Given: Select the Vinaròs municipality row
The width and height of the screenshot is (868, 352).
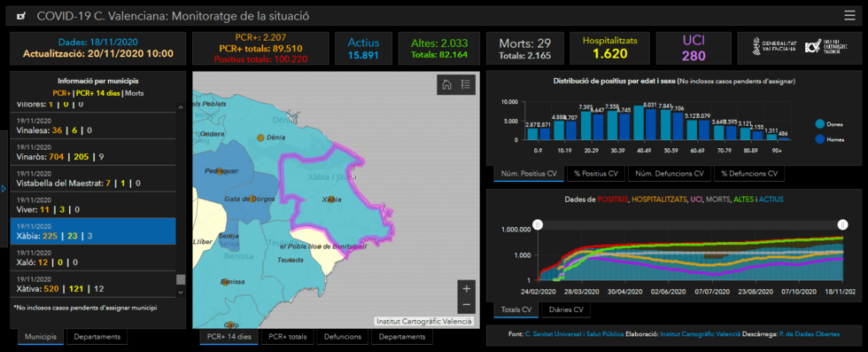Looking at the screenshot, I should tap(93, 152).
